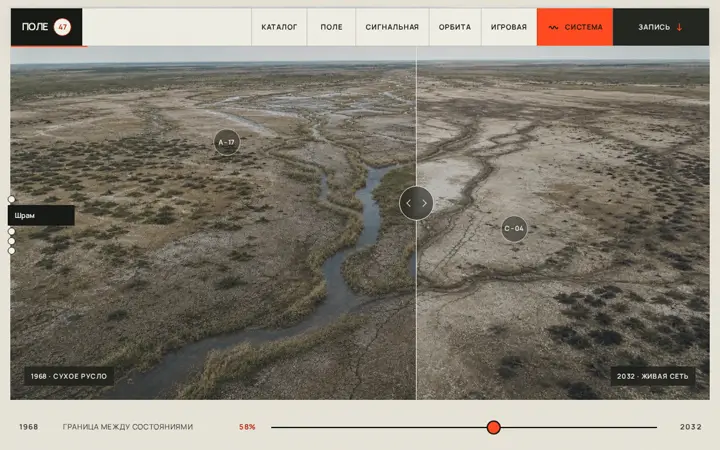
Task: Open the ИГРОВАЯ tab
Action: click(509, 27)
